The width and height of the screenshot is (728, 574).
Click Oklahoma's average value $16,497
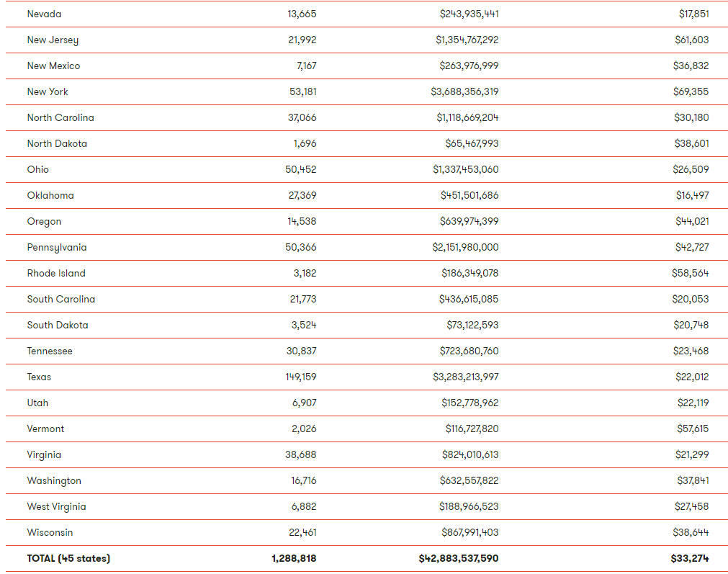(692, 195)
